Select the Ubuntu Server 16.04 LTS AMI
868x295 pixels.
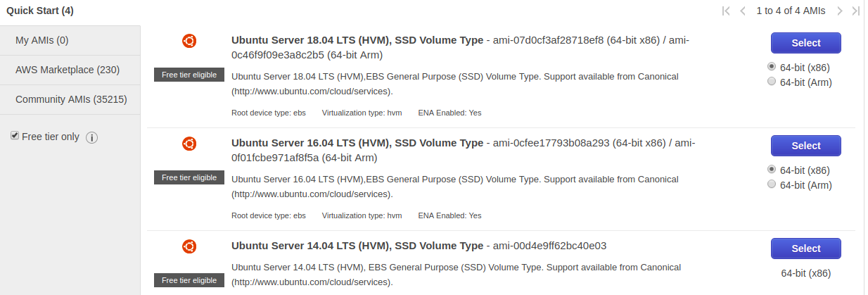coord(805,146)
